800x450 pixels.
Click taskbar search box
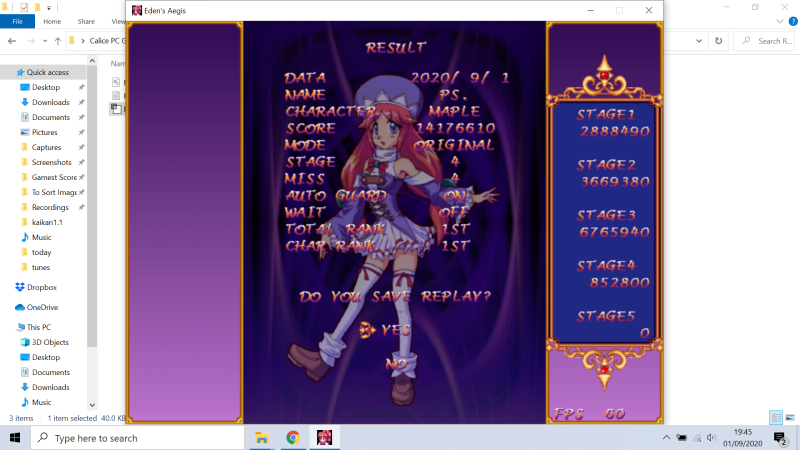(138, 438)
